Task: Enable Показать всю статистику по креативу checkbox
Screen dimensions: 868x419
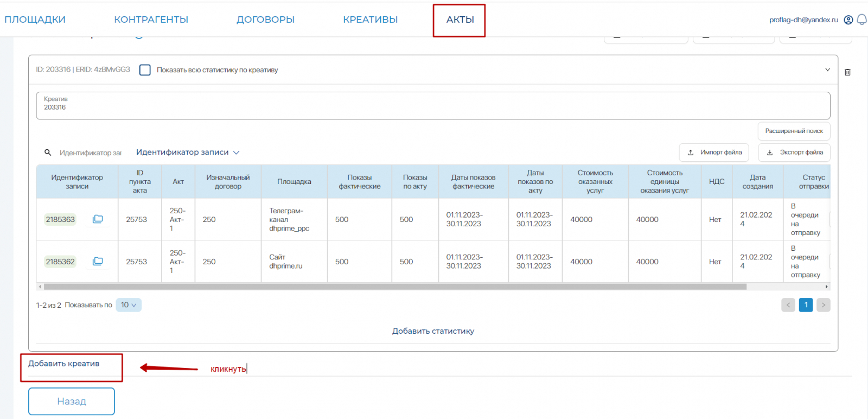Action: (x=145, y=70)
